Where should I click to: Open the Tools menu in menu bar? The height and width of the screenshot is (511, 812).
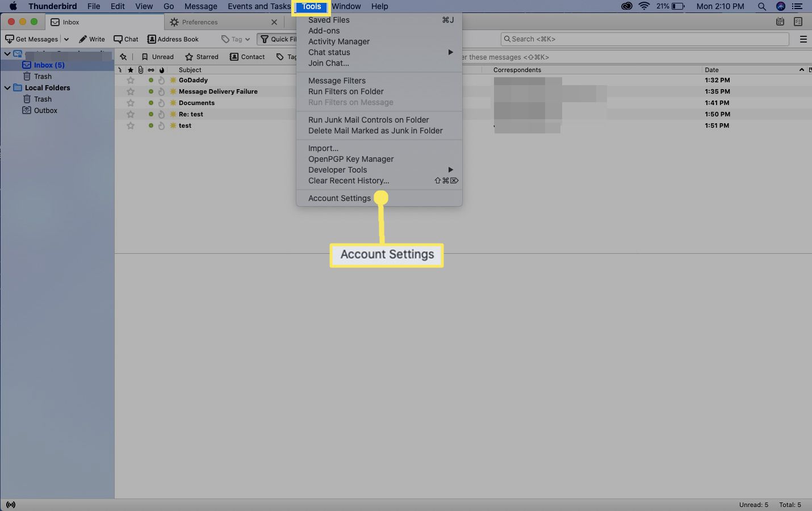pos(311,6)
